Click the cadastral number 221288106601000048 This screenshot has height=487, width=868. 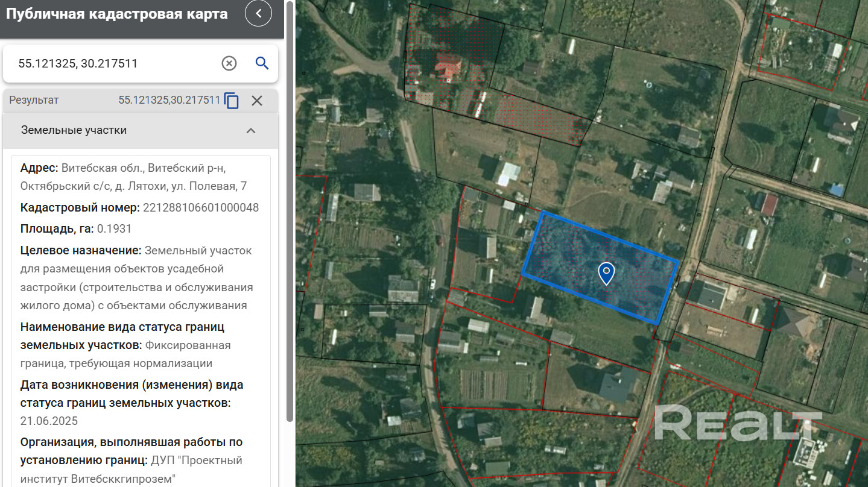point(200,208)
